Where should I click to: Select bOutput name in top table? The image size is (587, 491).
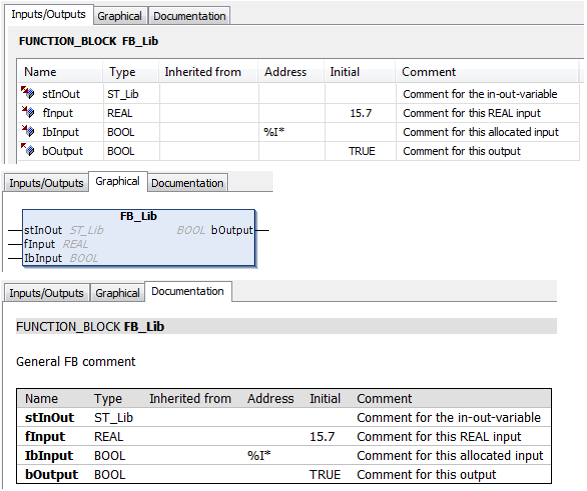63,151
